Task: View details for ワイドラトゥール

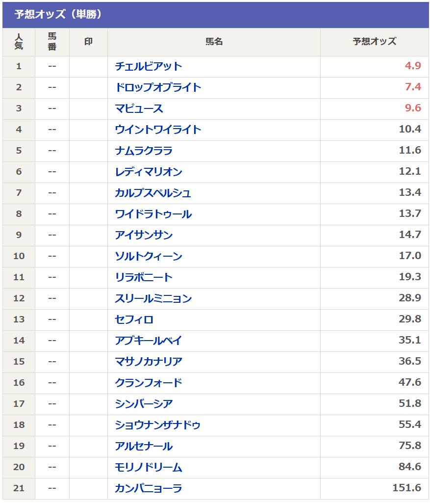Action: point(153,214)
